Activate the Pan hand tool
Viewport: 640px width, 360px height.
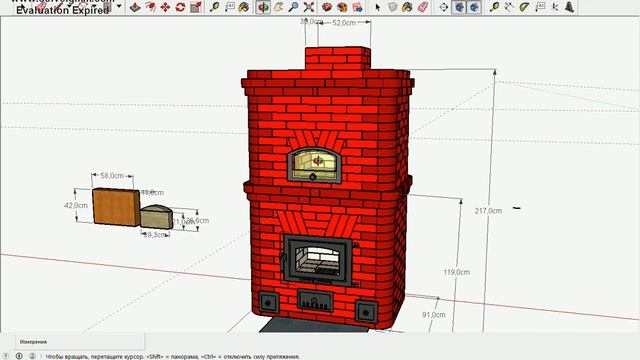pyautogui.click(x=278, y=7)
